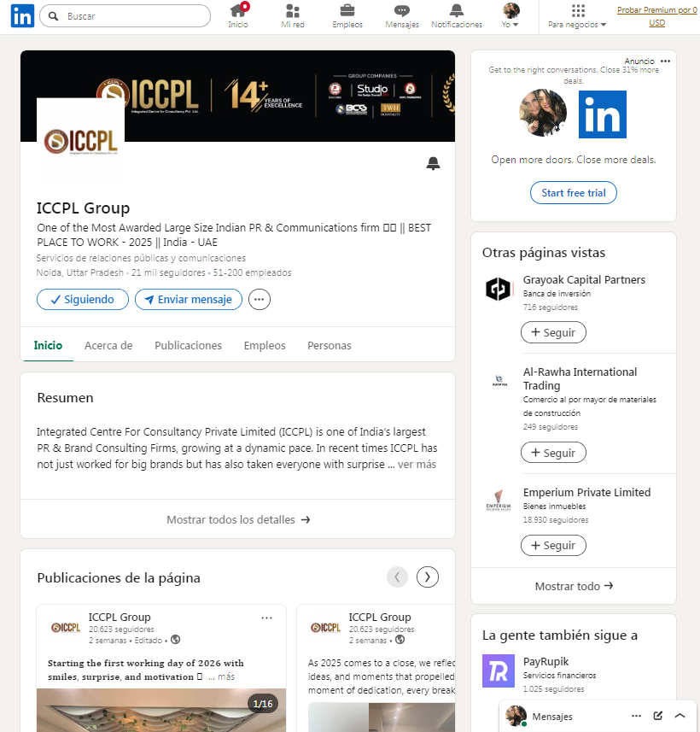
Task: Open Mi red network icon
Action: (293, 16)
